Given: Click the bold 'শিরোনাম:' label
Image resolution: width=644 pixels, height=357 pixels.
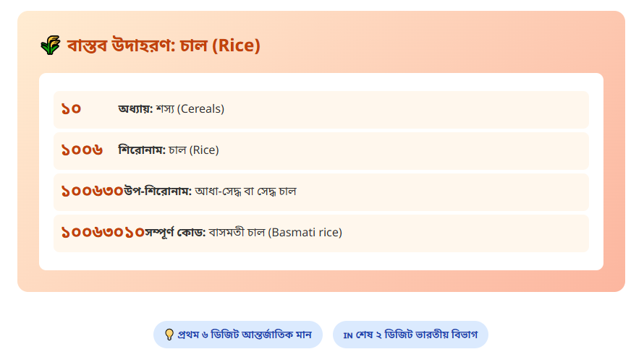Looking at the screenshot, I should [142, 150].
